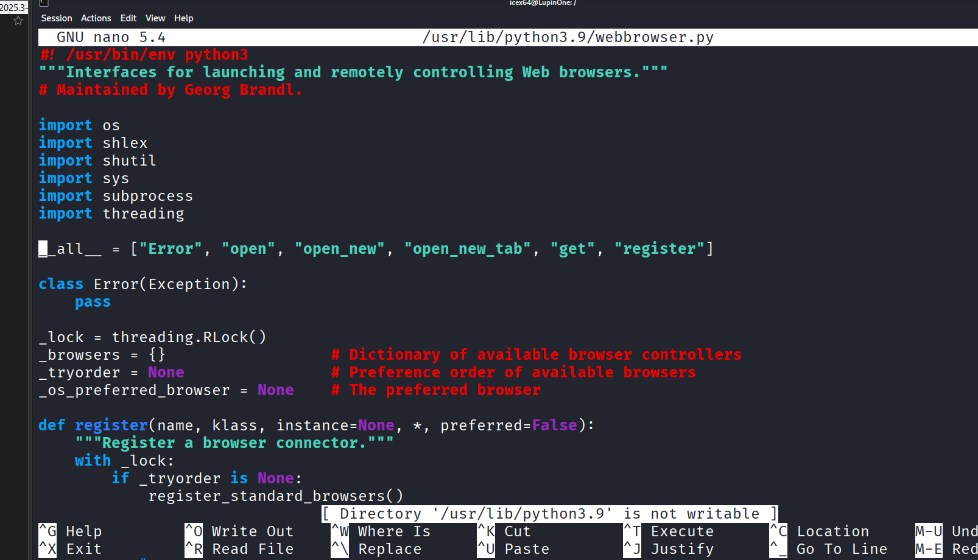Screen dimensions: 978x560
Task: Open the View menu
Action: click(x=155, y=18)
